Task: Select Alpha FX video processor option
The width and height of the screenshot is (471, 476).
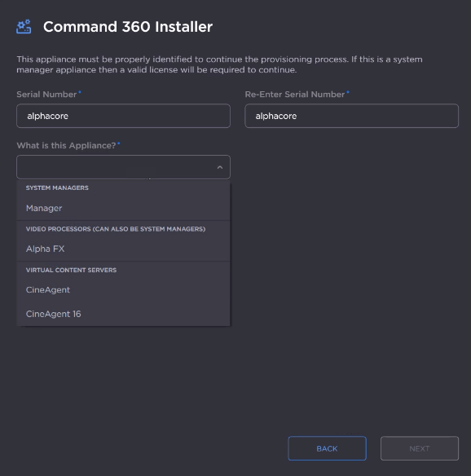Action: pyautogui.click(x=123, y=249)
